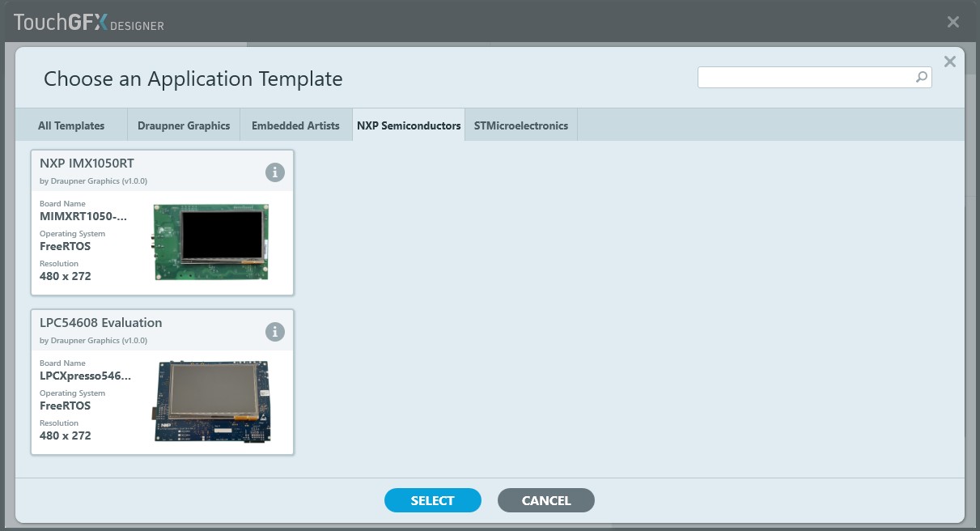The height and width of the screenshot is (531, 980).
Task: Close the template chooser dialog
Action: (950, 62)
